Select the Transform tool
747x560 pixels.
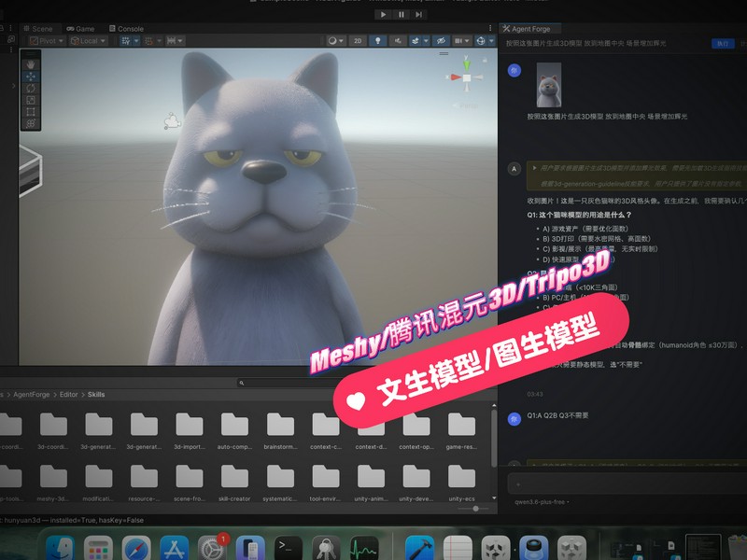[x=31, y=124]
